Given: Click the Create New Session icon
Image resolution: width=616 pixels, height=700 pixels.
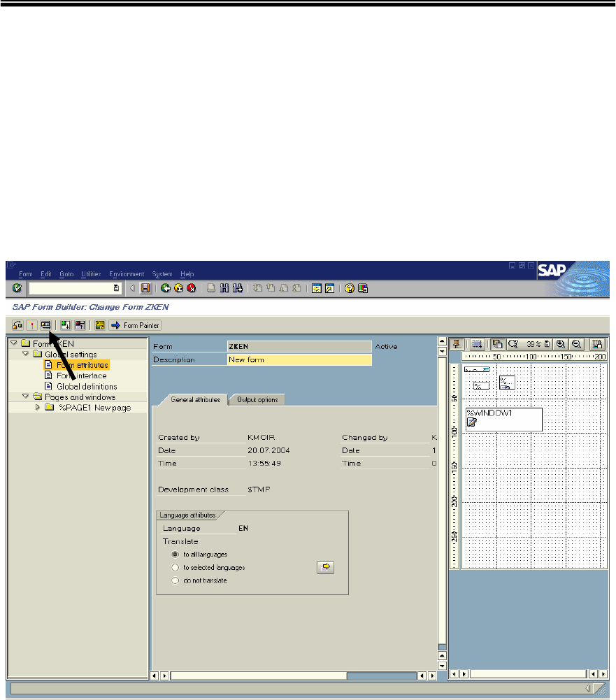Looking at the screenshot, I should tap(317, 288).
